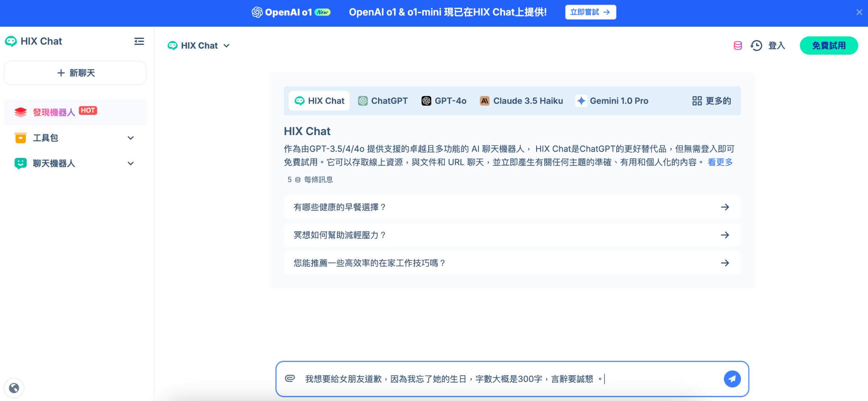Viewport: 868px width, 401px height.
Task: Click 看更多 to expand description
Action: click(x=720, y=162)
